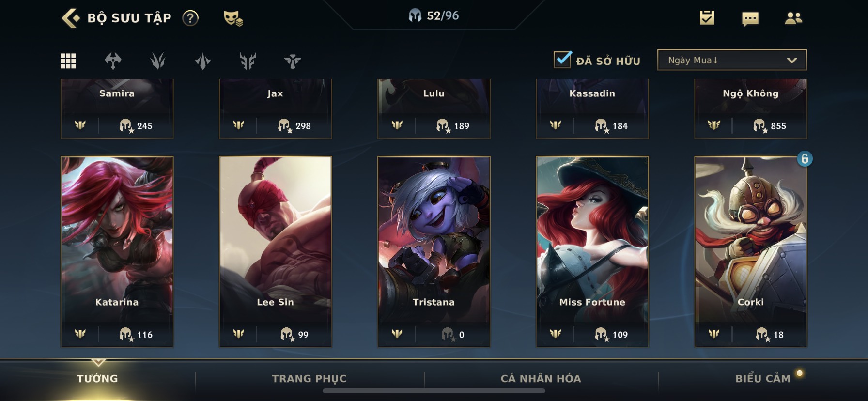The height and width of the screenshot is (401, 868).
Task: Show all champions with grid filter icon
Action: [68, 61]
